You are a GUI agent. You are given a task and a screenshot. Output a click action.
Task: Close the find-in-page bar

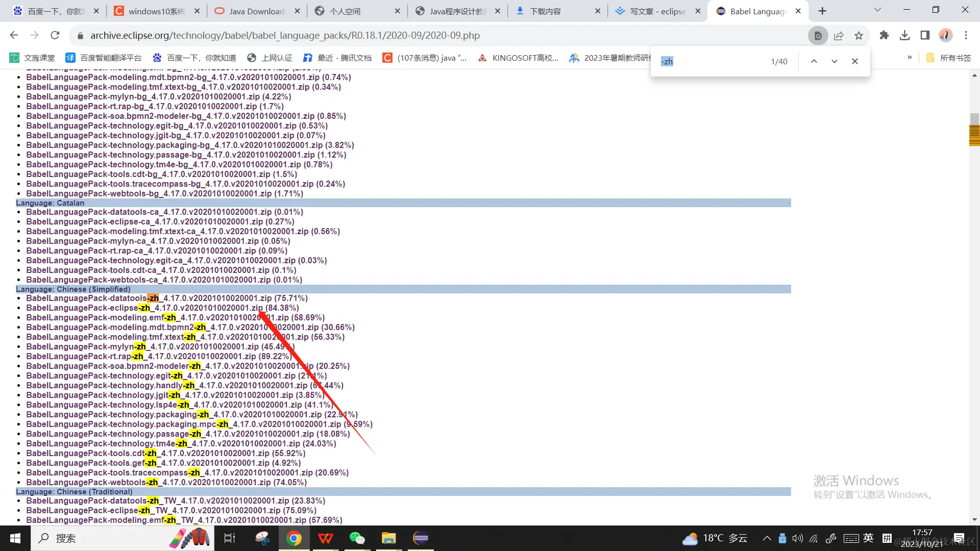[855, 61]
